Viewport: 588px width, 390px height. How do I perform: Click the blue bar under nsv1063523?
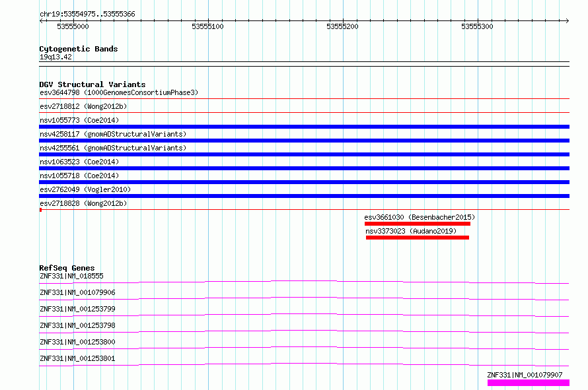[x=304, y=168]
